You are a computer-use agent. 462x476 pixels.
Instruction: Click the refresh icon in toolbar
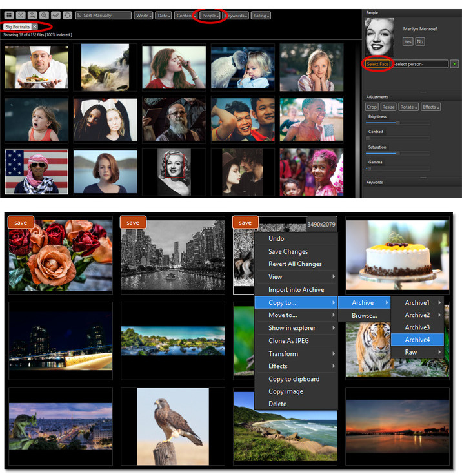click(x=67, y=15)
